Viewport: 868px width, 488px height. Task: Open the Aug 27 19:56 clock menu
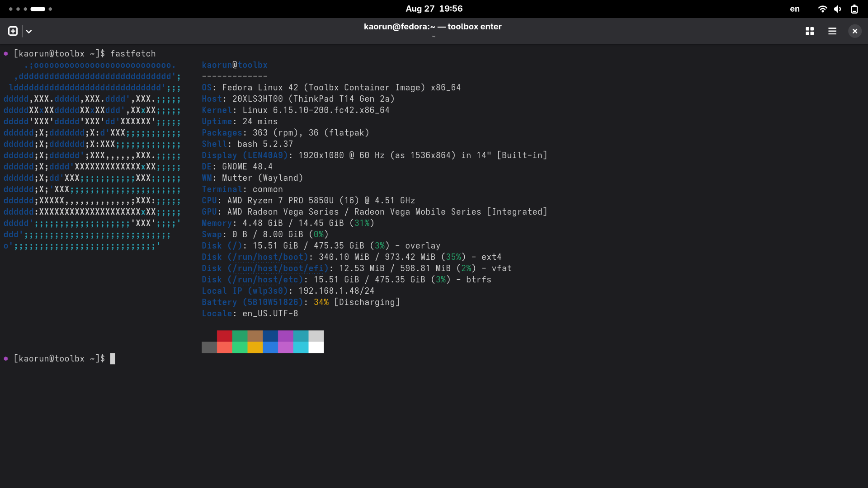click(434, 9)
